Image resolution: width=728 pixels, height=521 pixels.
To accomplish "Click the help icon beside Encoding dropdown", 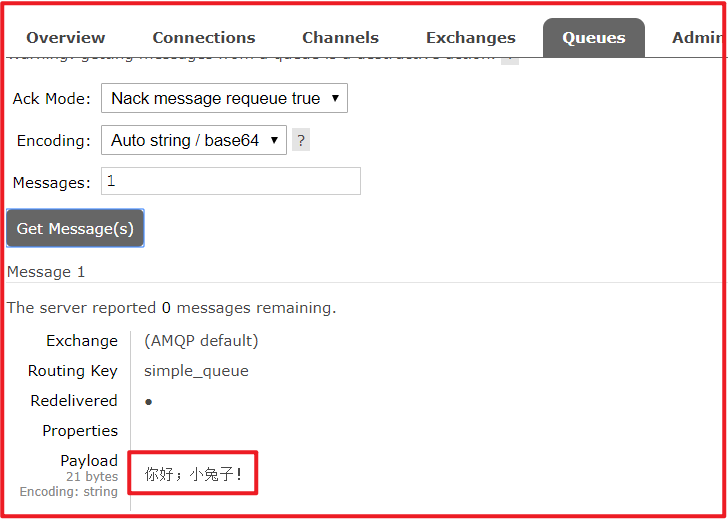I will (300, 141).
